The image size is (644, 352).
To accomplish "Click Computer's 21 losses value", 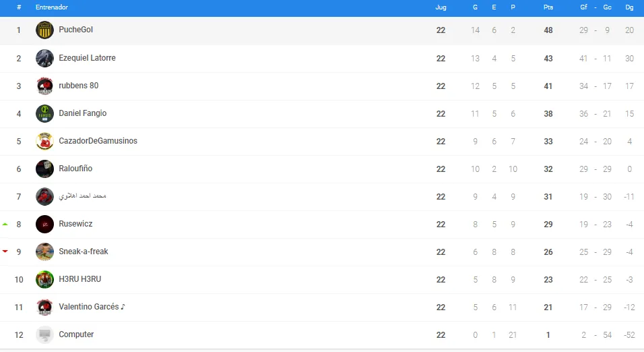I will pyautogui.click(x=513, y=334).
